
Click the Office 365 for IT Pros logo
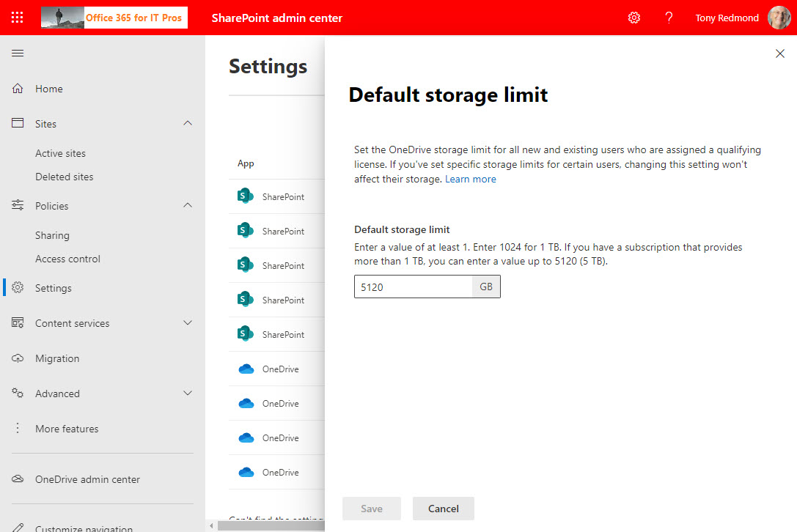pyautogui.click(x=114, y=18)
